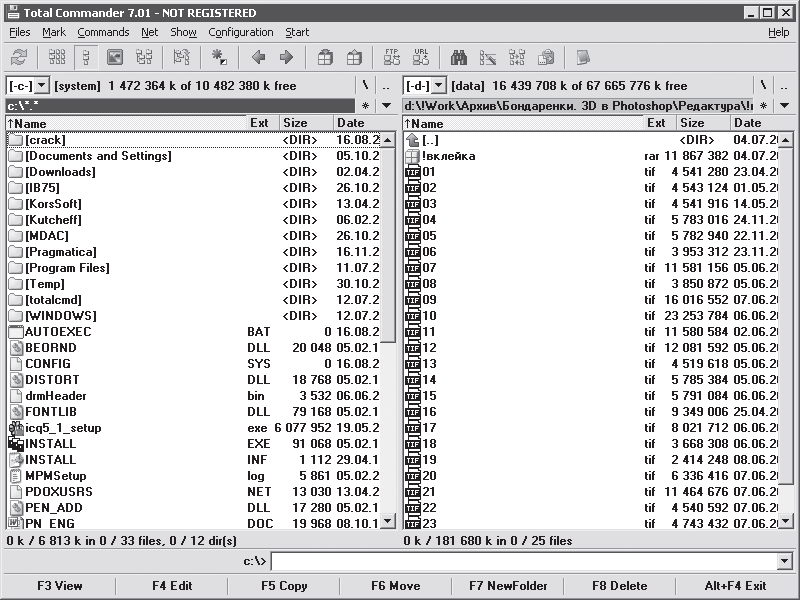Switch to thumbnail view mode

(115, 58)
